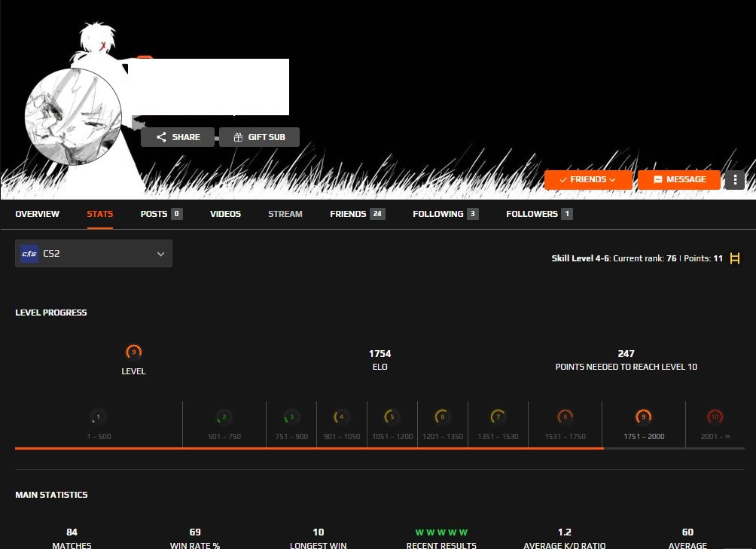Open the Friends status dropdown button
Viewport: 756px width, 549px height.
pos(588,180)
